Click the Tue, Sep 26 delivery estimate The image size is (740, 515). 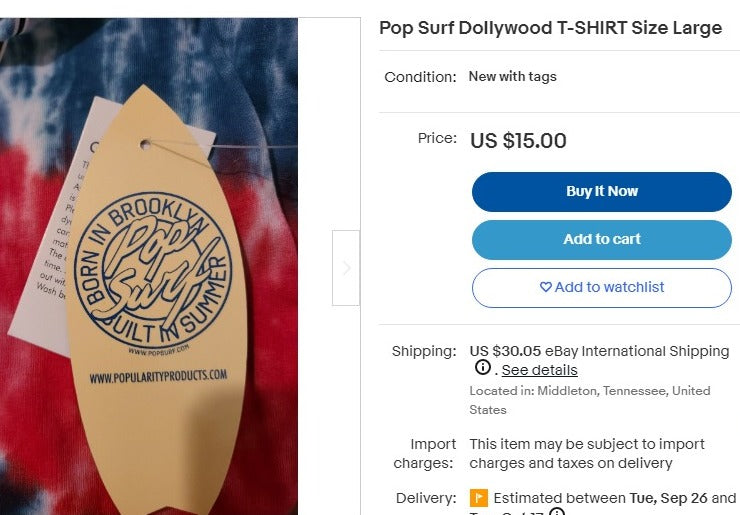click(670, 498)
